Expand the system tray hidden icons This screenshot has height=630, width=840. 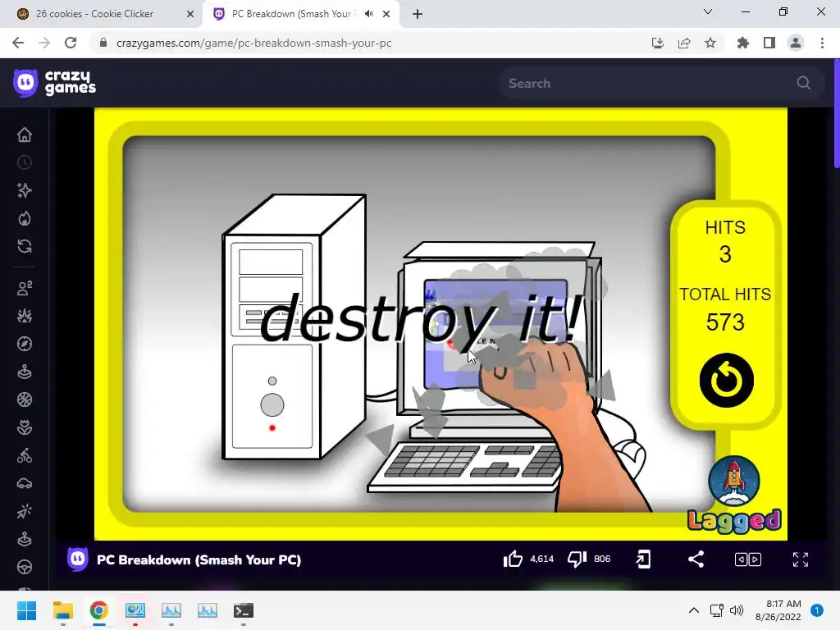click(x=693, y=610)
